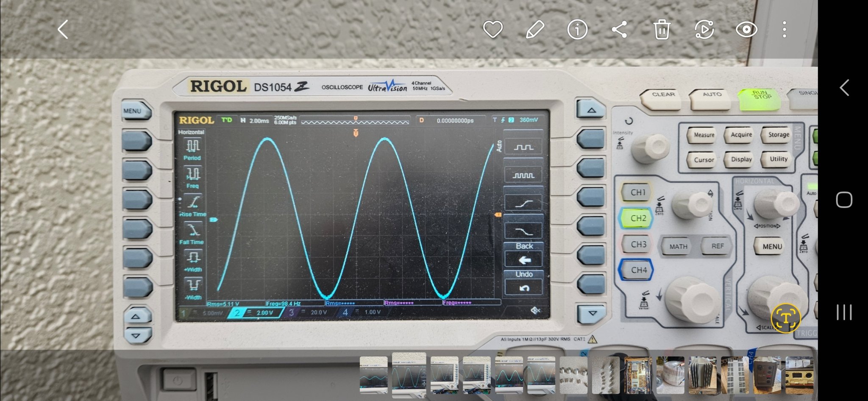Go back from the photo viewer
Viewport: 868px width, 401px height.
(63, 30)
